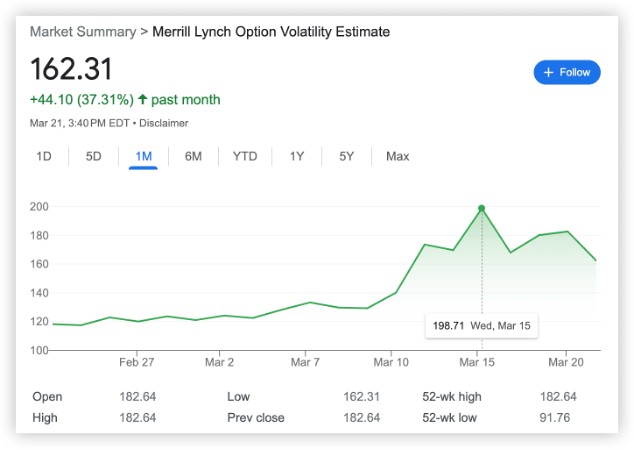
Task: Switch to the 1D time range tab
Action: tap(44, 156)
